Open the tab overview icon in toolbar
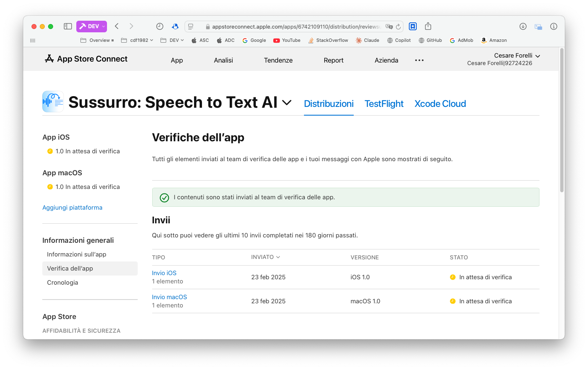Image resolution: width=588 pixels, height=370 pixels. (538, 27)
